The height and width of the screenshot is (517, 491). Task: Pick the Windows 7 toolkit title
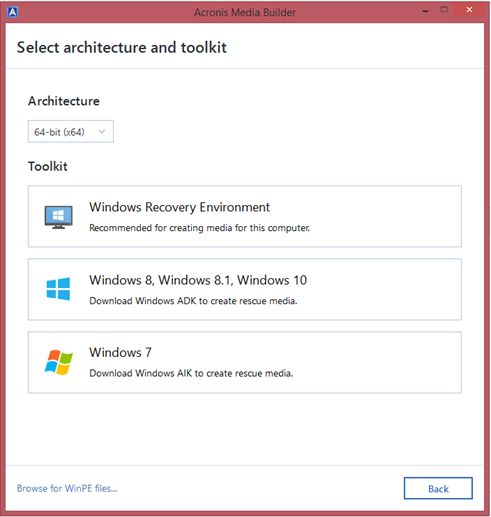(120, 352)
